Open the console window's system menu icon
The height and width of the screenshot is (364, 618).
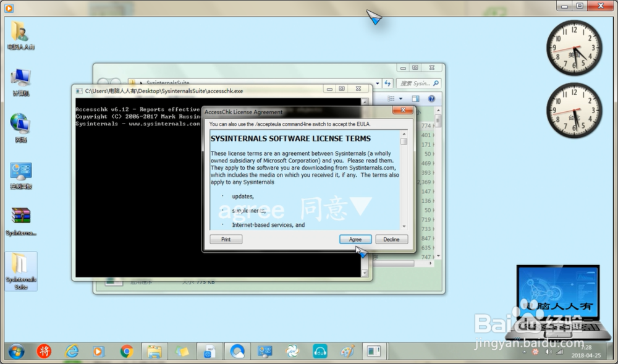pos(79,91)
